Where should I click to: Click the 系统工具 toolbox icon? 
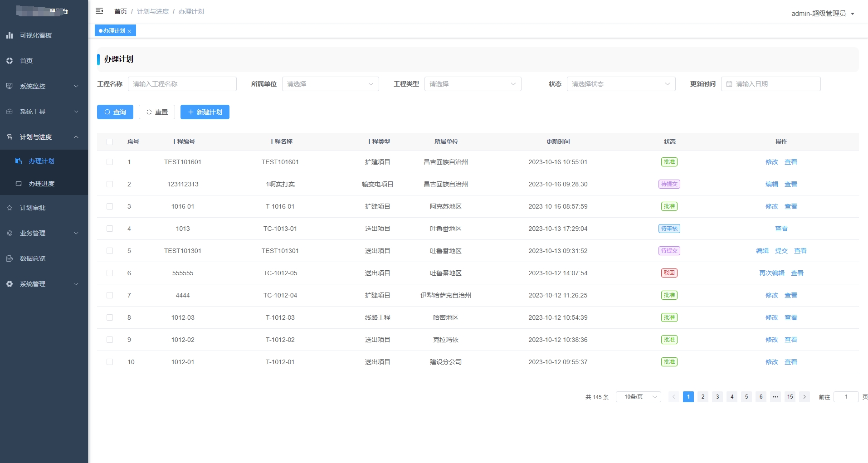[x=10, y=112]
